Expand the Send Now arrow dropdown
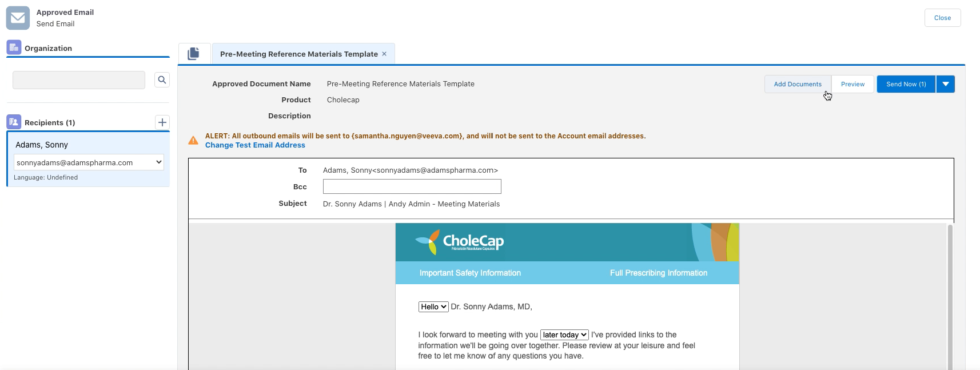Screen dimensions: 980x370 946,84
